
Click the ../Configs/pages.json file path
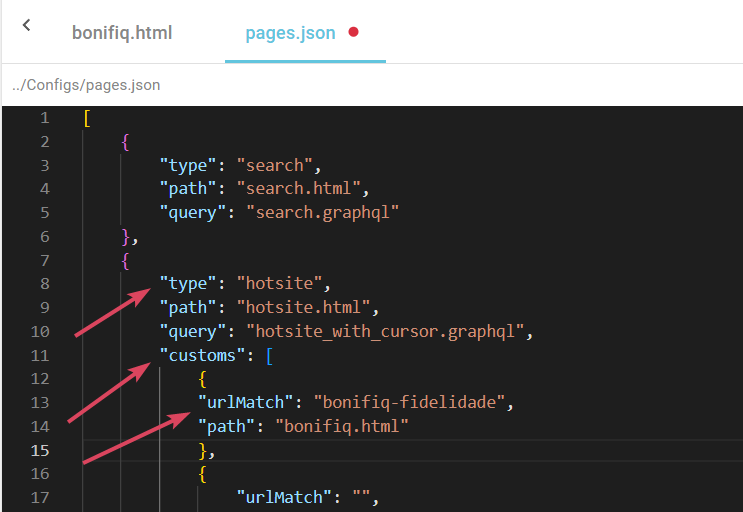click(86, 85)
